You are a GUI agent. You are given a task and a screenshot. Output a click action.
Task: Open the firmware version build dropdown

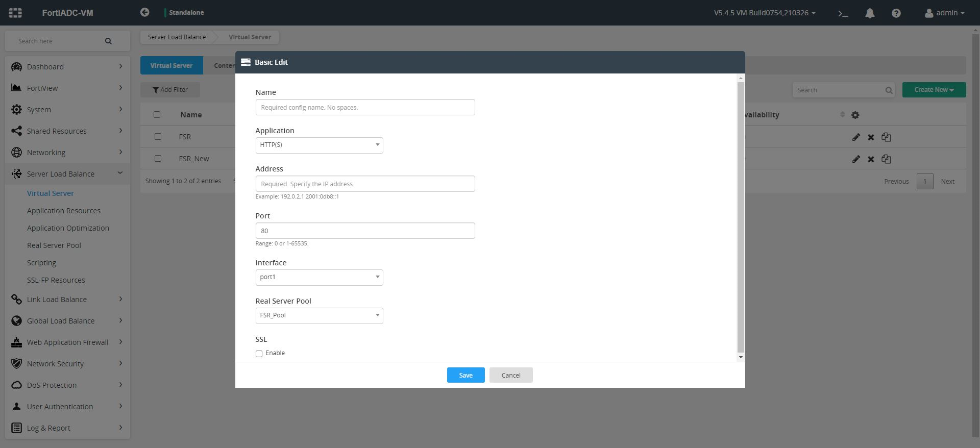(x=764, y=13)
